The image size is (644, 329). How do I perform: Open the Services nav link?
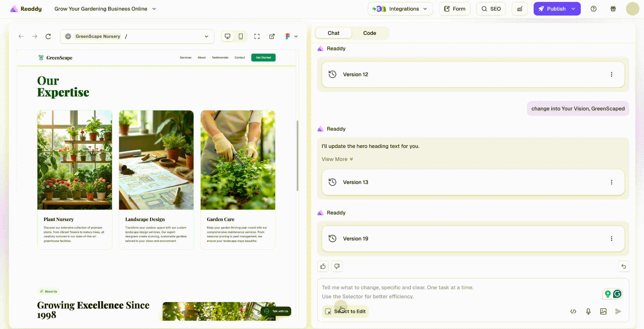(185, 58)
